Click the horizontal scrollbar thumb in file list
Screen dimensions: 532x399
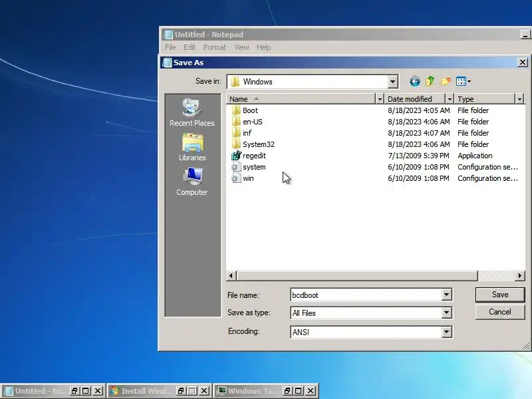click(357, 276)
